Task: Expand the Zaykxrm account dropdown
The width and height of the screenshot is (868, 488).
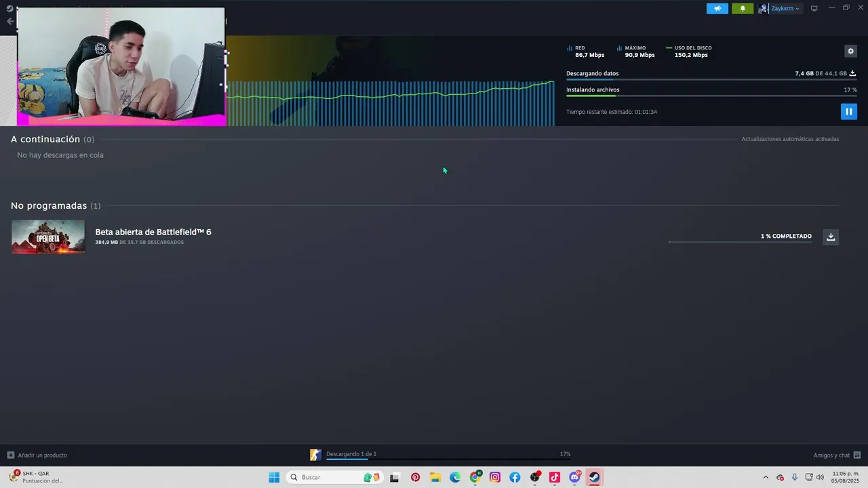Action: [785, 9]
